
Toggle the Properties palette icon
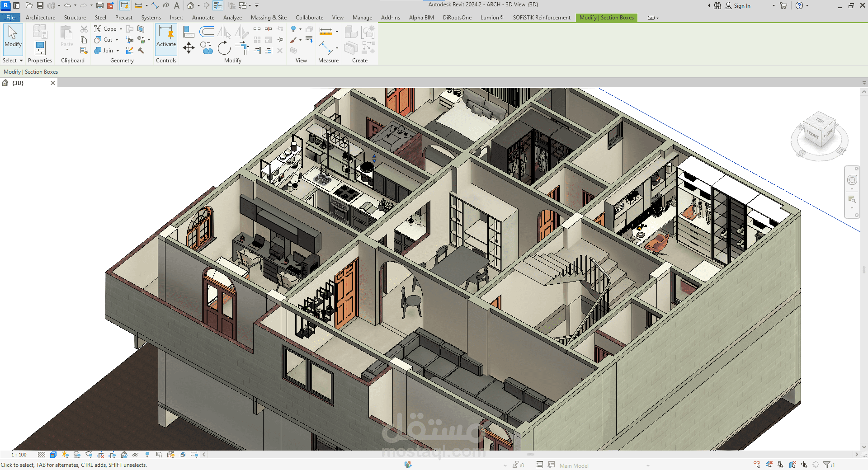pos(40,48)
